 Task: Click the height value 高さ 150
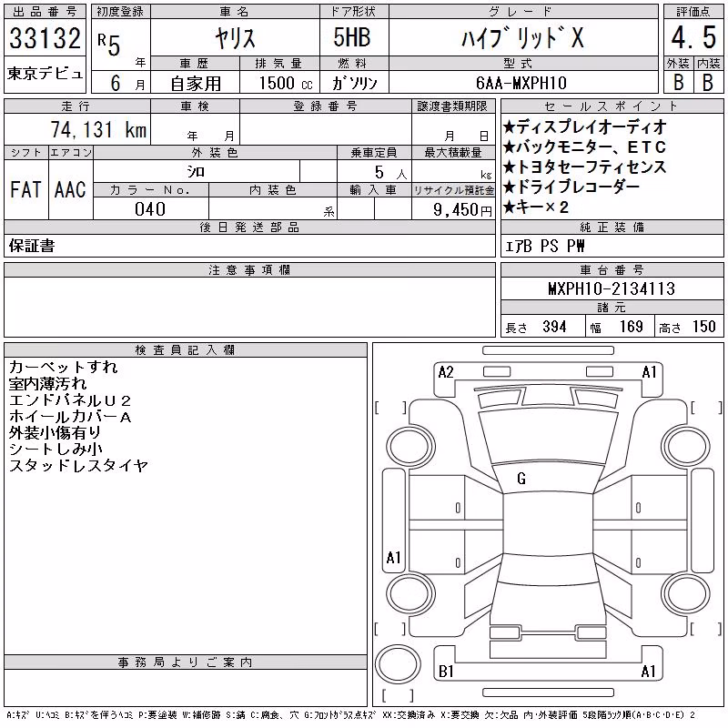point(688,327)
